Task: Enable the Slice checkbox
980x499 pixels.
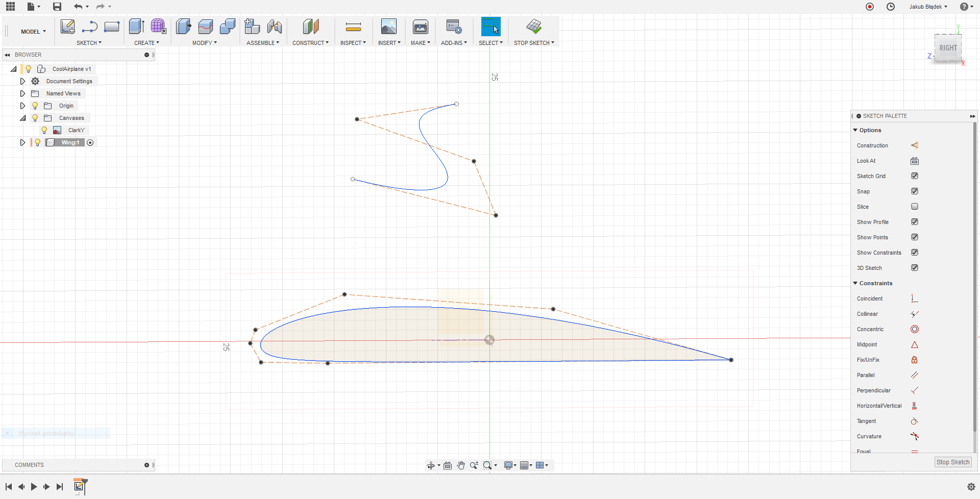Action: pyautogui.click(x=914, y=207)
